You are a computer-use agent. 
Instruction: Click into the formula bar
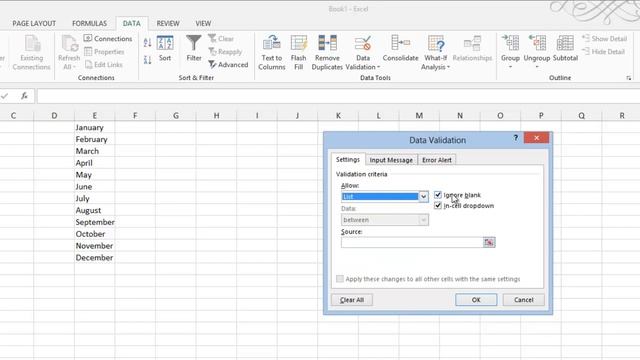point(338,96)
